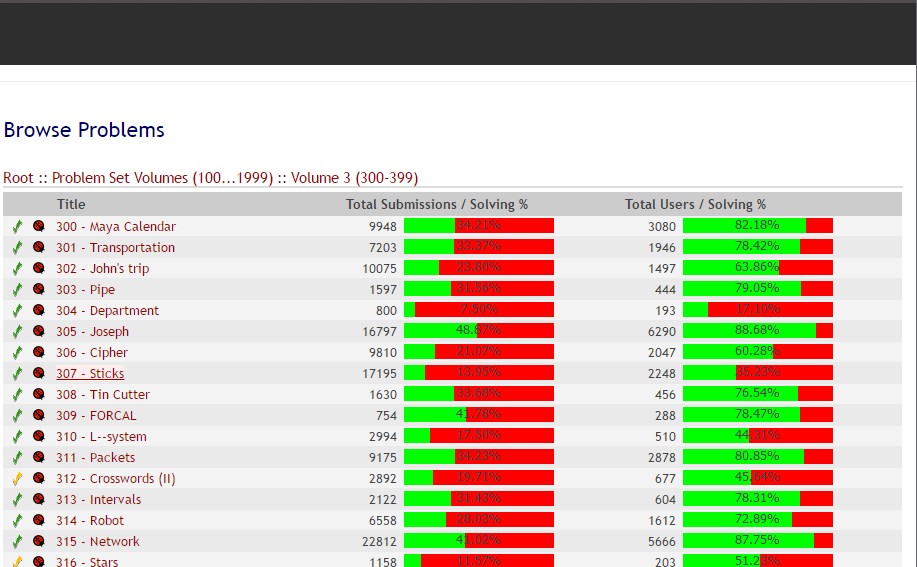Screen dimensions: 917x567
Task: Click the red ball icon beside 304 - Department
Action: point(39,310)
